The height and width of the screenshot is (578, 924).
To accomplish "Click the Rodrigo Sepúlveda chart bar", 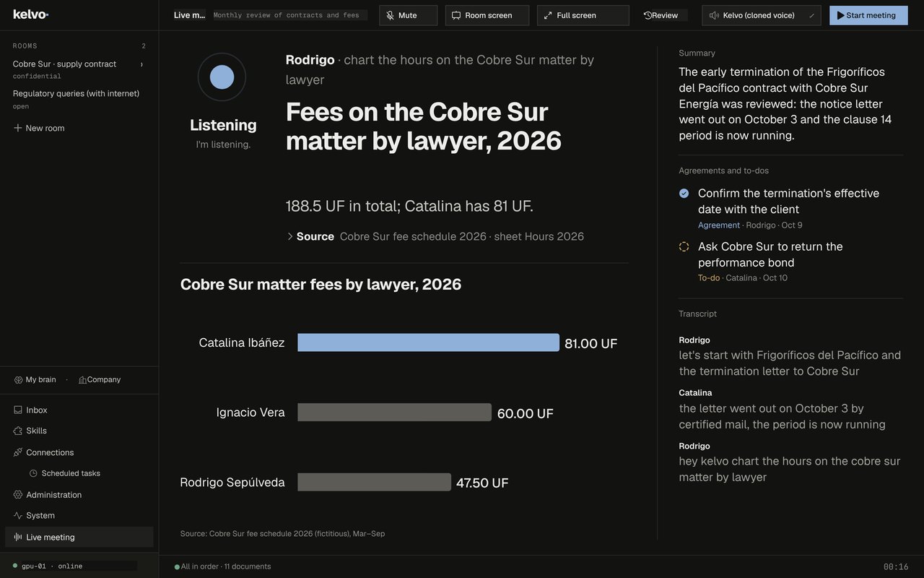I will pyautogui.click(x=375, y=482).
